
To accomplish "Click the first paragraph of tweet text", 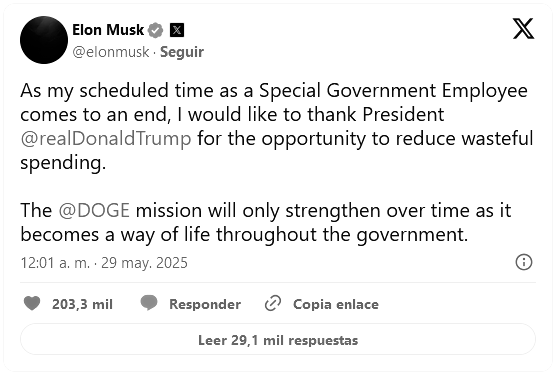I will coord(277,127).
